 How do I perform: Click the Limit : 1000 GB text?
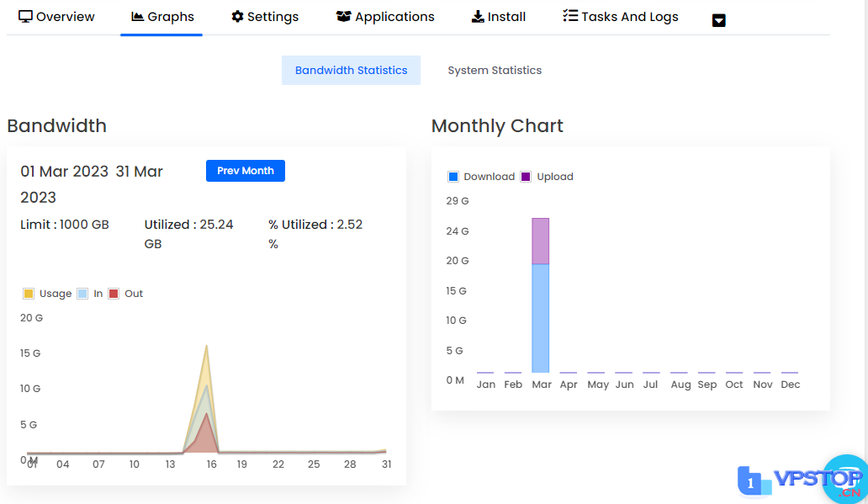click(x=65, y=225)
